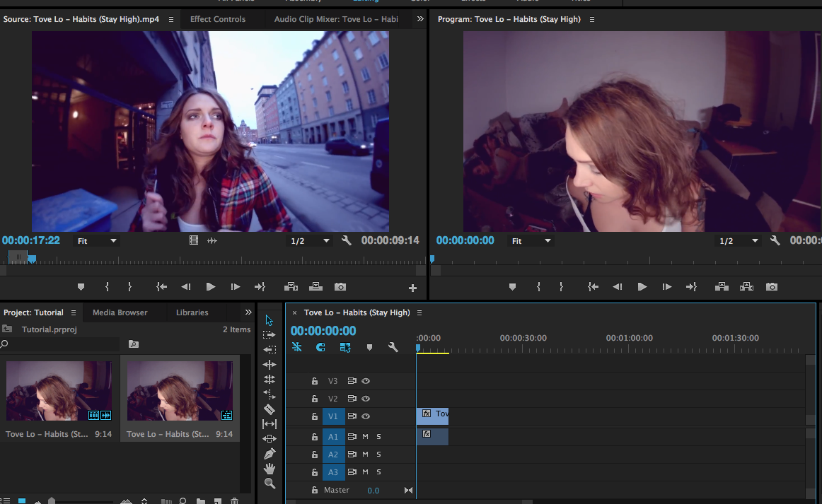
Task: Select the Hand tool
Action: click(270, 469)
